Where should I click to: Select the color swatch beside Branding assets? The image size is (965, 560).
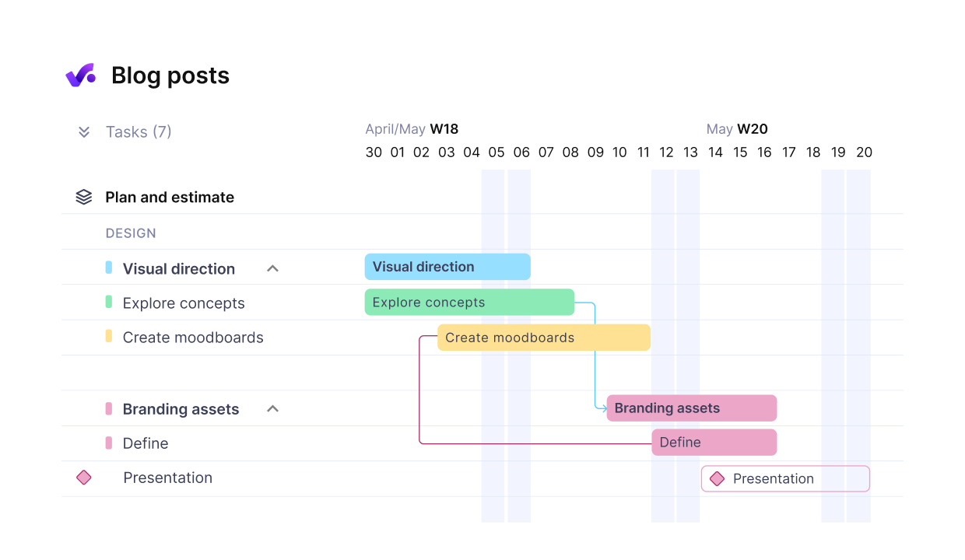(108, 408)
